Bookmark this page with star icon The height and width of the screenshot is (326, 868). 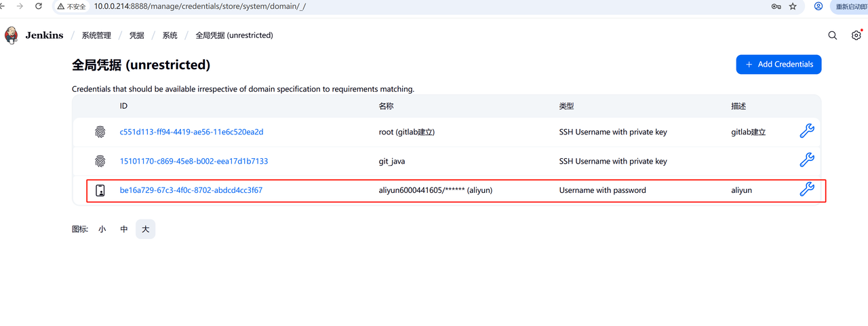point(793,6)
